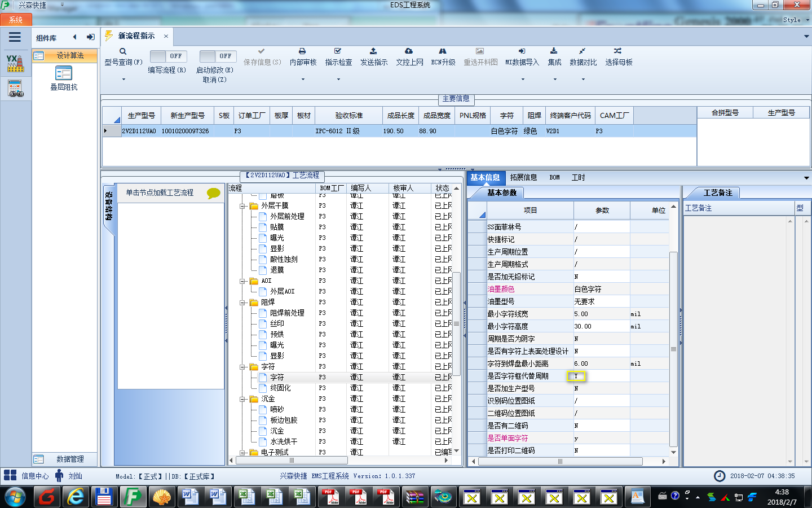Viewport: 812px width, 508px height.
Task: Switch to the BOM tab
Action: [x=555, y=177]
